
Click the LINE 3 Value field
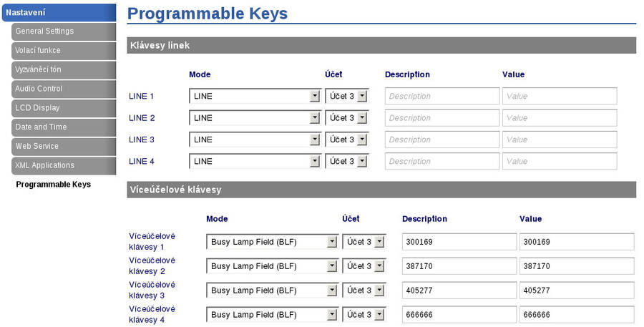click(560, 140)
